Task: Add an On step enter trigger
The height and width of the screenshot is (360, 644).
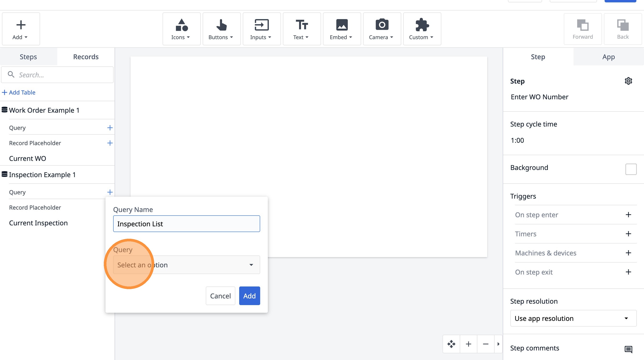Action: 628,215
